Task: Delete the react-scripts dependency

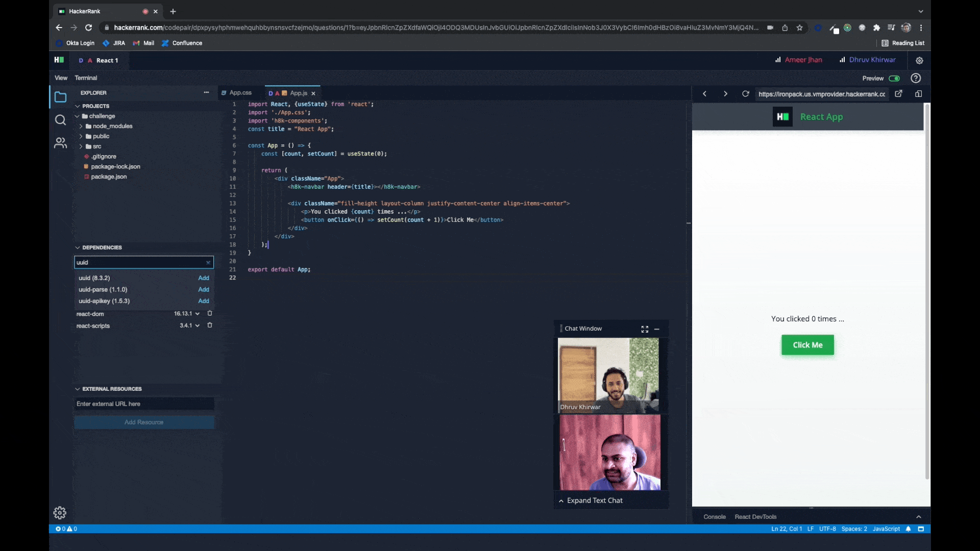Action: [x=210, y=325]
